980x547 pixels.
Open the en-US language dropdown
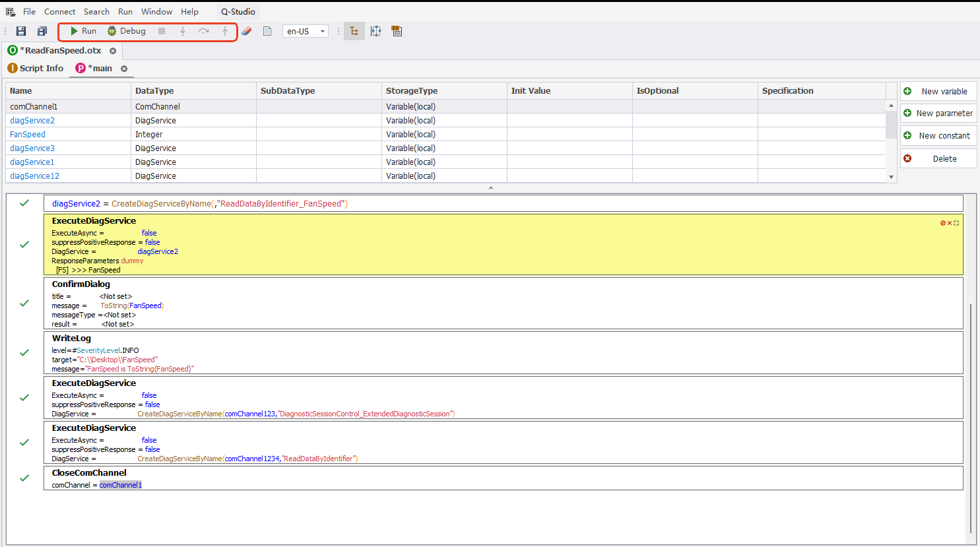[x=306, y=31]
